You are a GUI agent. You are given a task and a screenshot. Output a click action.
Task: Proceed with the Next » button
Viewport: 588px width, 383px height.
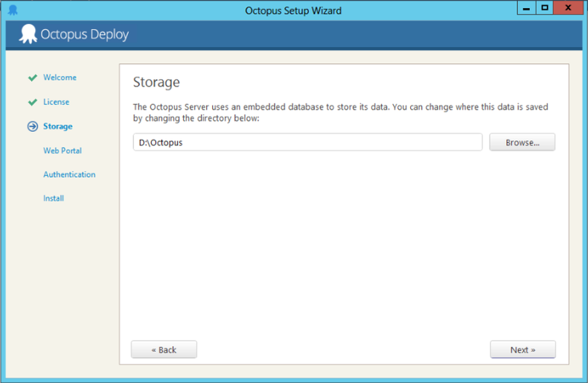(x=523, y=349)
